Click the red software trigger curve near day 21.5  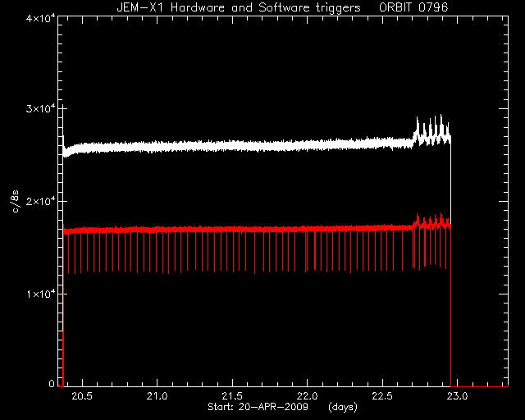coord(232,230)
